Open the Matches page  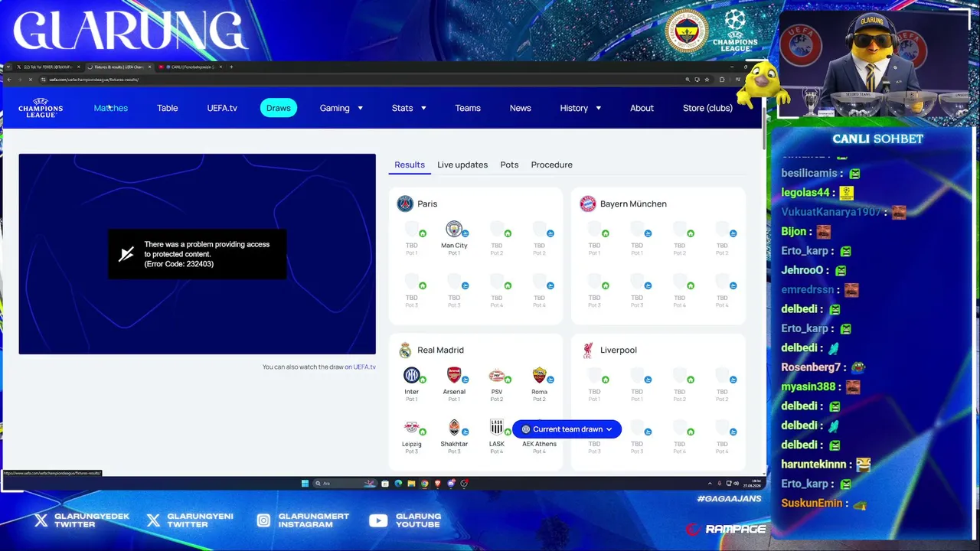[111, 108]
